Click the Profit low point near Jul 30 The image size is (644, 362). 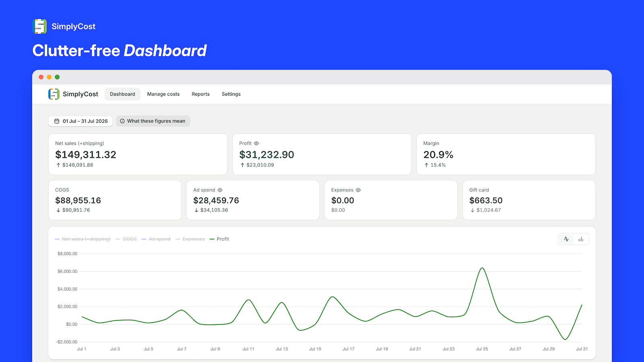click(565, 339)
